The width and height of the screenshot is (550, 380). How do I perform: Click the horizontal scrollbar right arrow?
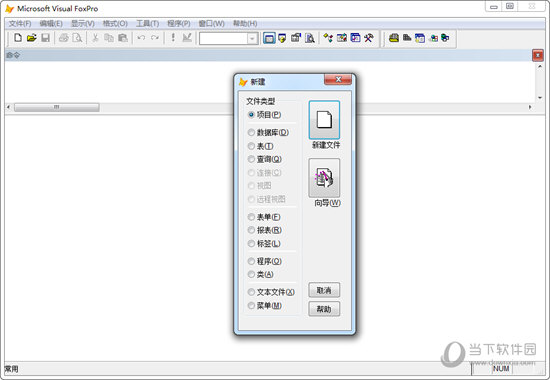click(530, 107)
